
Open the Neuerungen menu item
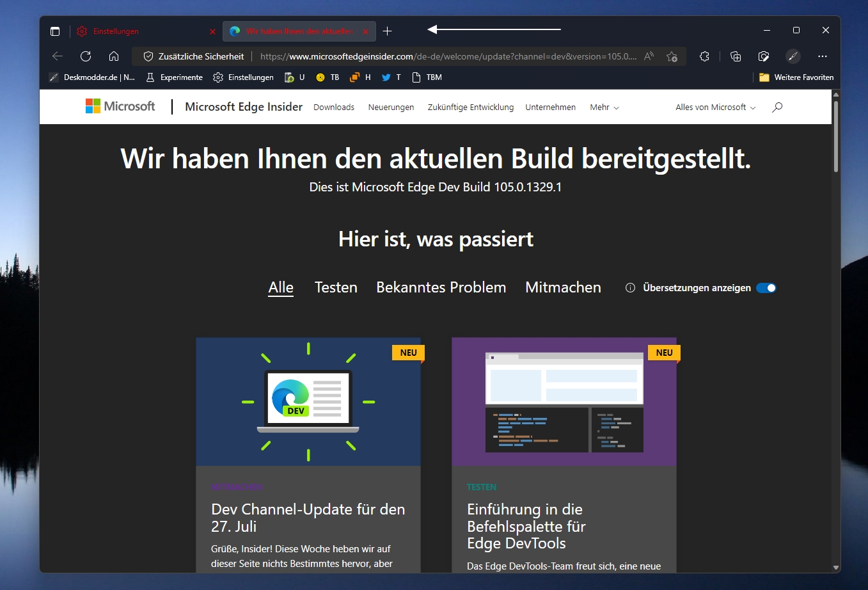[391, 108]
